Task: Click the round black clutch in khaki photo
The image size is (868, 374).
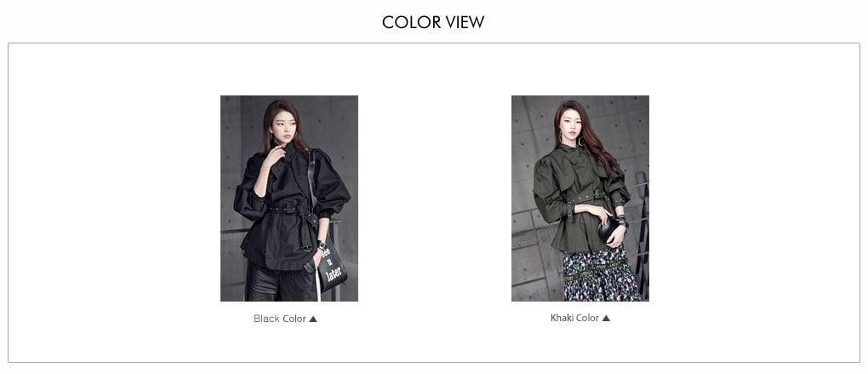Action: pos(609,229)
